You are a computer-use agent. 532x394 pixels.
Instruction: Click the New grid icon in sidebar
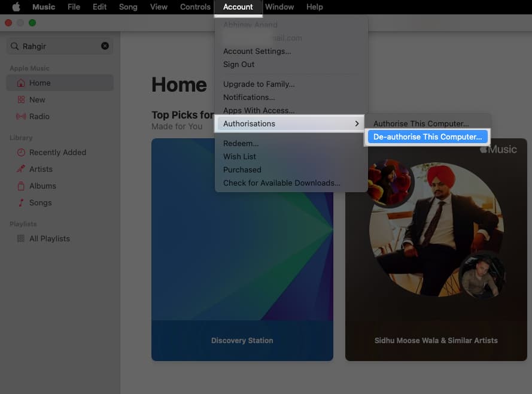[21, 99]
